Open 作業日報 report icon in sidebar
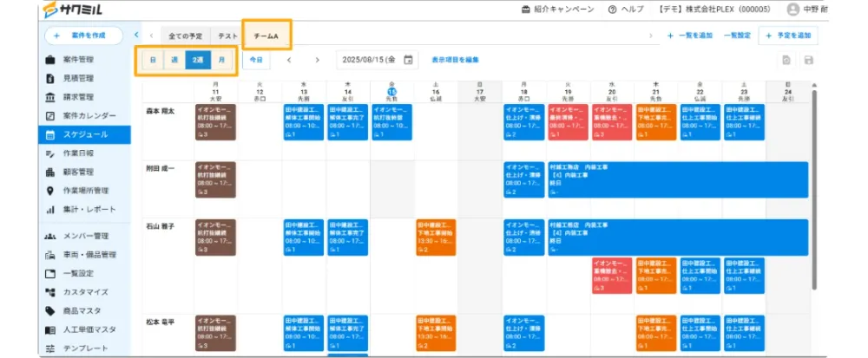This screenshot has width=868, height=358. [x=50, y=153]
